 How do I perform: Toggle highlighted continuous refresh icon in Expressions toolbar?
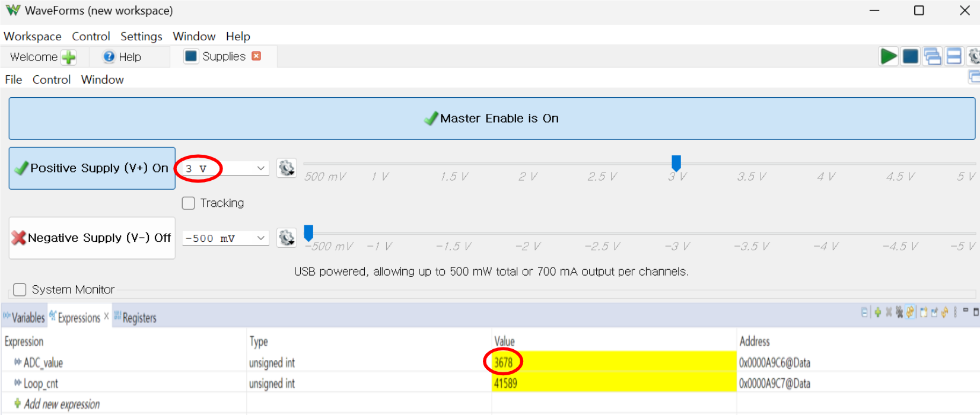tap(910, 312)
